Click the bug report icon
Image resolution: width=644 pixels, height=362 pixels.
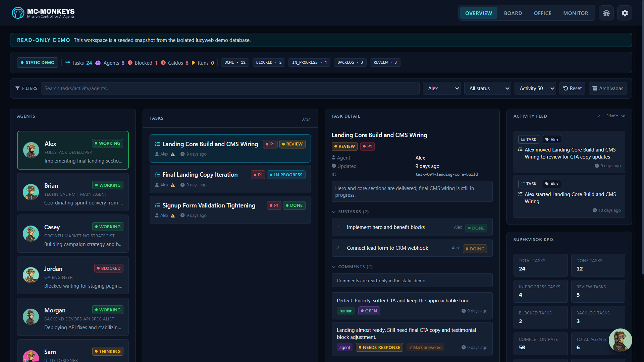tap(606, 13)
